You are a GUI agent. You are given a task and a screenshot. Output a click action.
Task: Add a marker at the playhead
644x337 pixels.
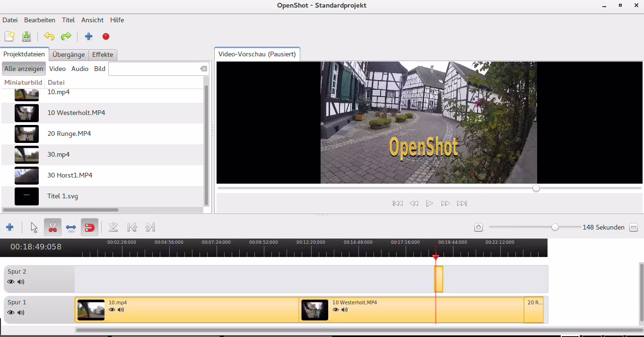113,227
